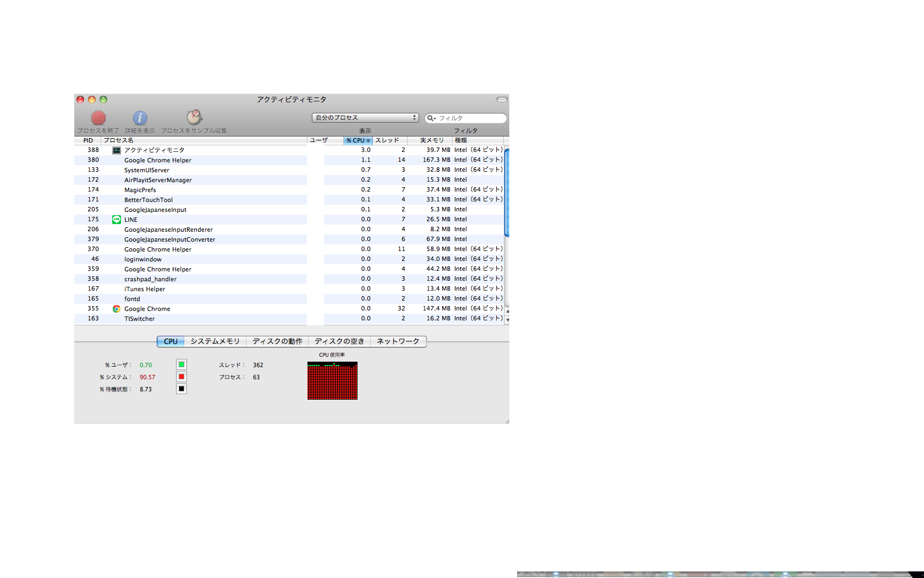Click the スレッド count 362
The width and height of the screenshot is (924, 578).
tap(258, 365)
